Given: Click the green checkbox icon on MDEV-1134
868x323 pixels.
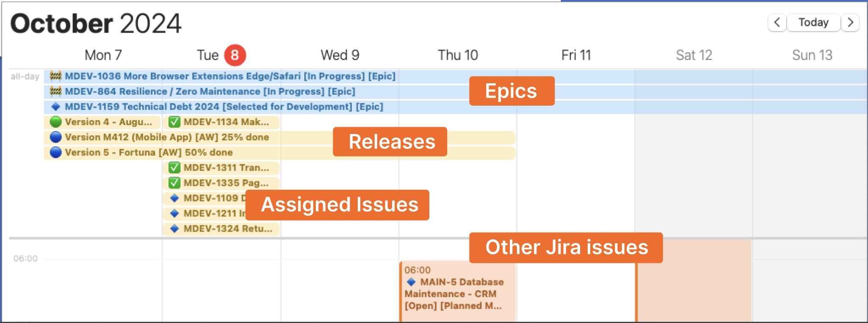Looking at the screenshot, I should [174, 122].
